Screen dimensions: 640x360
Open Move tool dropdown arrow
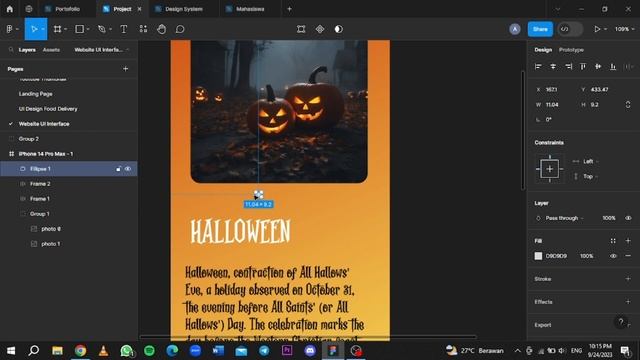[x=43, y=29]
